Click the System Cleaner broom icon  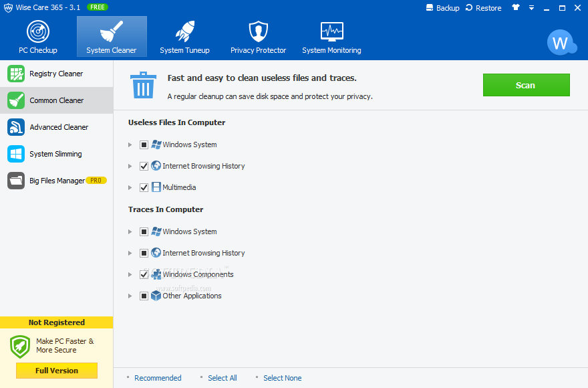(x=112, y=31)
